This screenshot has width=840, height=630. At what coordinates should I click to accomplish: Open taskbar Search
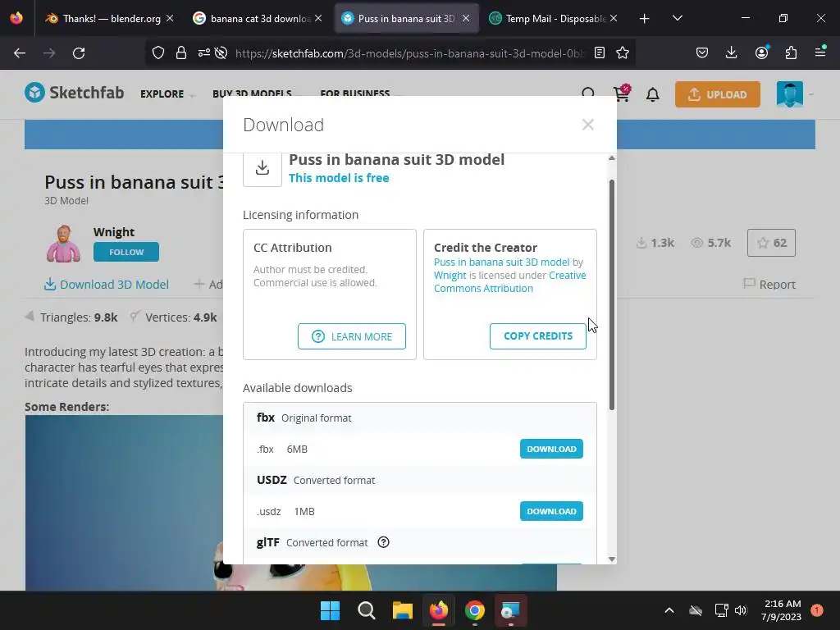point(367,610)
